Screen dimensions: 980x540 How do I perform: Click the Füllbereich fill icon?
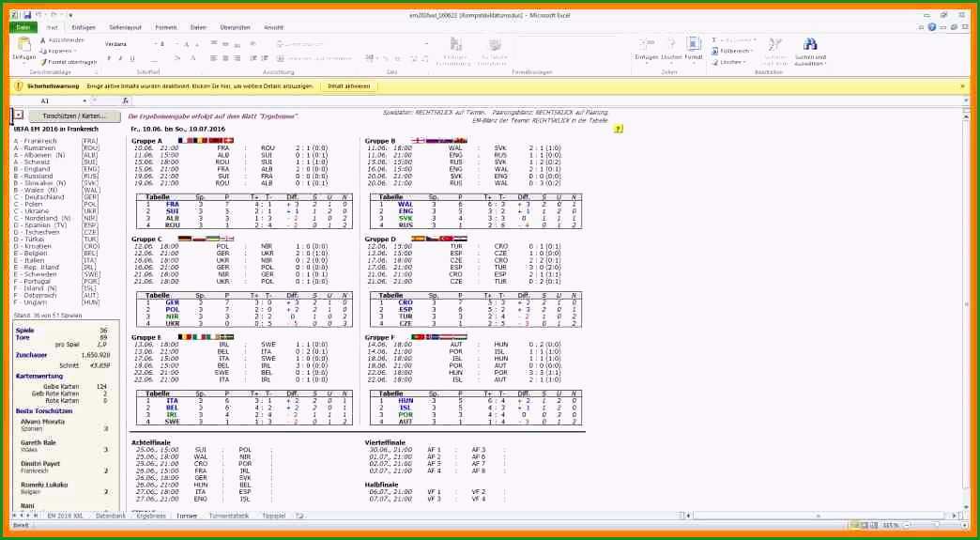(715, 51)
